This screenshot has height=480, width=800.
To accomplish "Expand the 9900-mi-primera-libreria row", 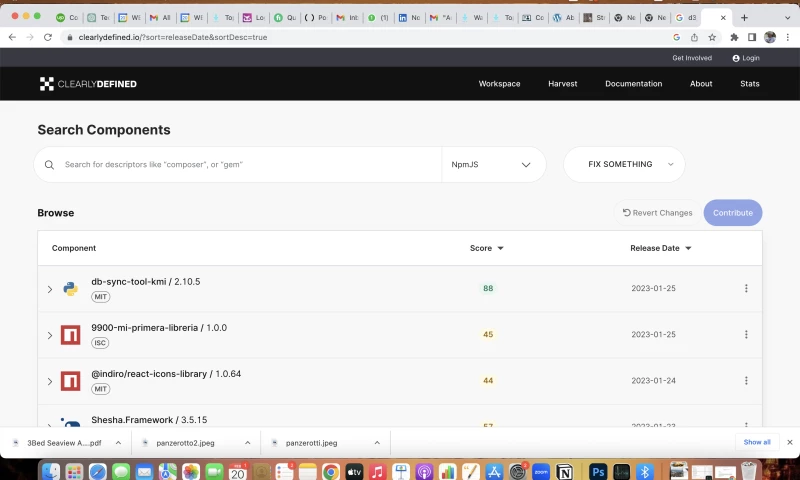I will pyautogui.click(x=49, y=335).
